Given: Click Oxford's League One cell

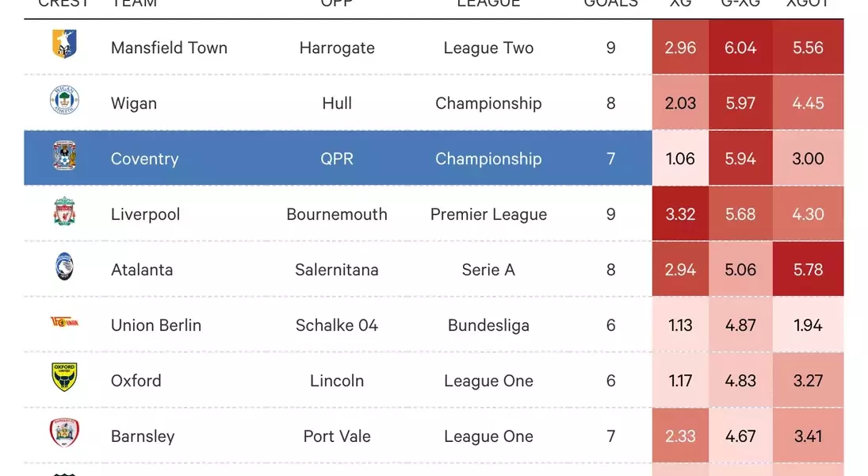Looking at the screenshot, I should coord(488,381).
